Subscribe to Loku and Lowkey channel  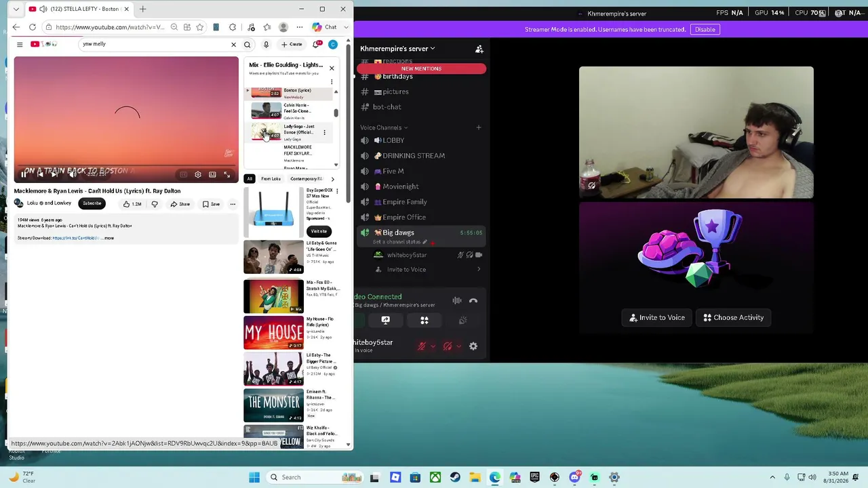(x=92, y=203)
